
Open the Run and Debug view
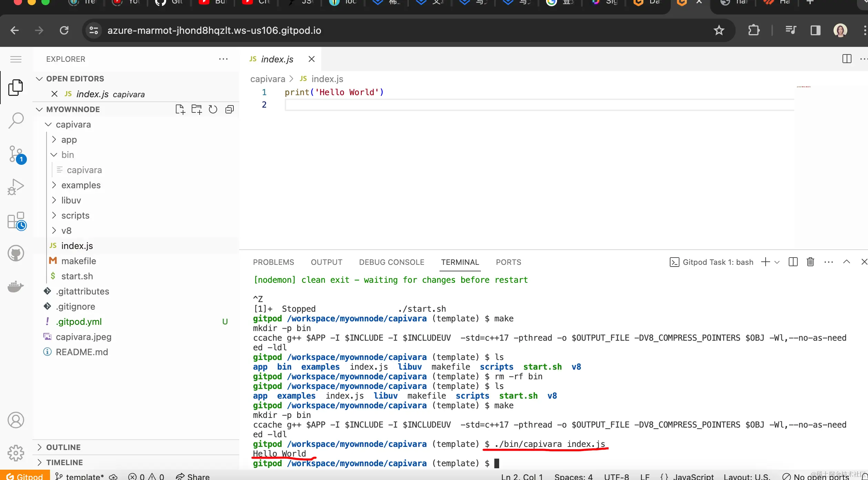pyautogui.click(x=16, y=187)
